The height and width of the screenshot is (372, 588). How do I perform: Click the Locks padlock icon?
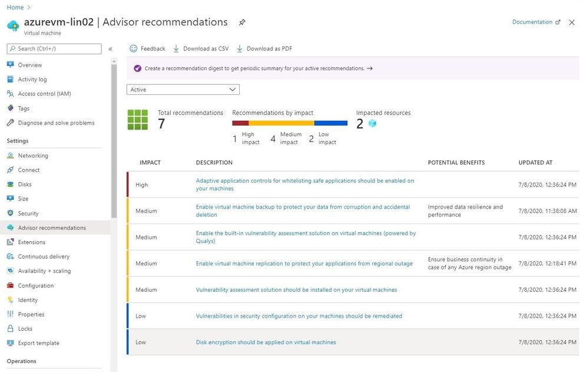(x=11, y=328)
